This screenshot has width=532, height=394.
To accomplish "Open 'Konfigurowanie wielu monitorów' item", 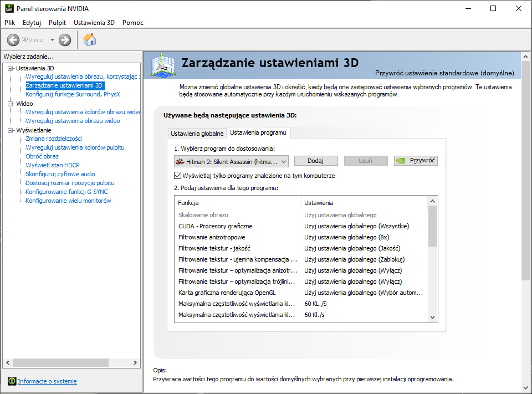I will (x=69, y=200).
